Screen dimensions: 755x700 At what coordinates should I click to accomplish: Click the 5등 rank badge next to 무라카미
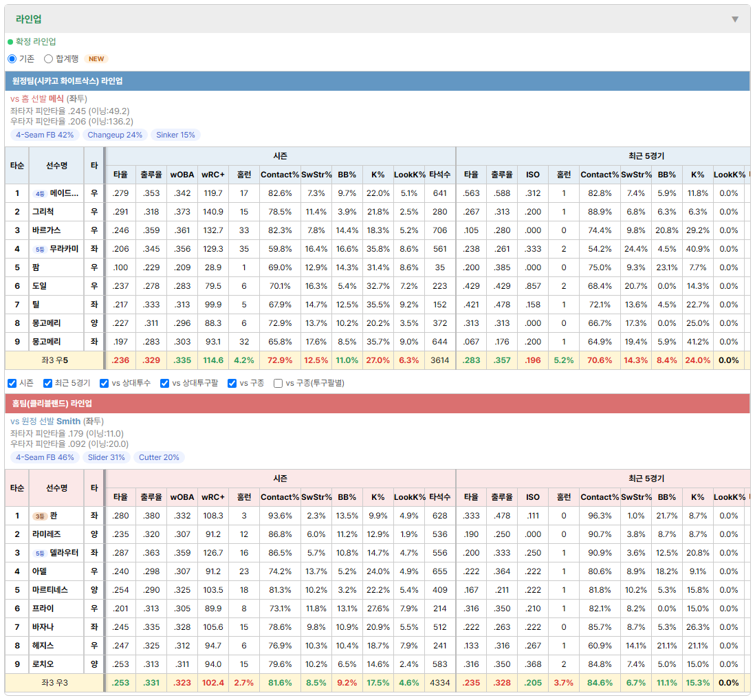tap(40, 250)
